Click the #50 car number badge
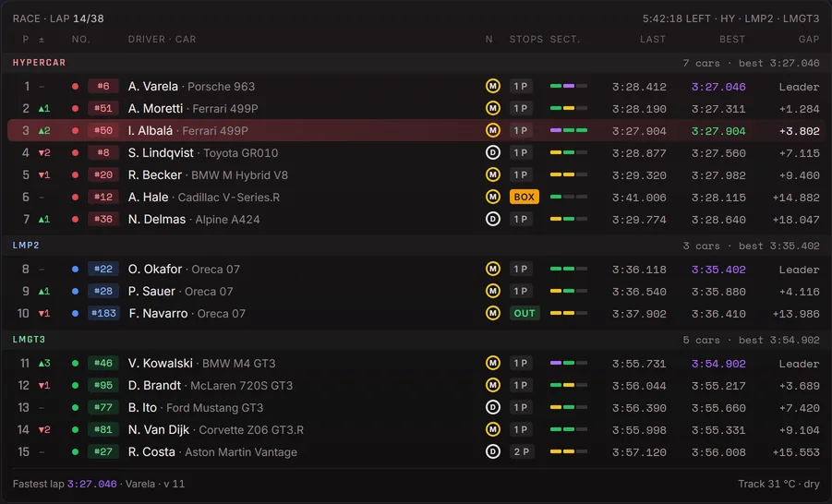The image size is (832, 504). pos(102,130)
